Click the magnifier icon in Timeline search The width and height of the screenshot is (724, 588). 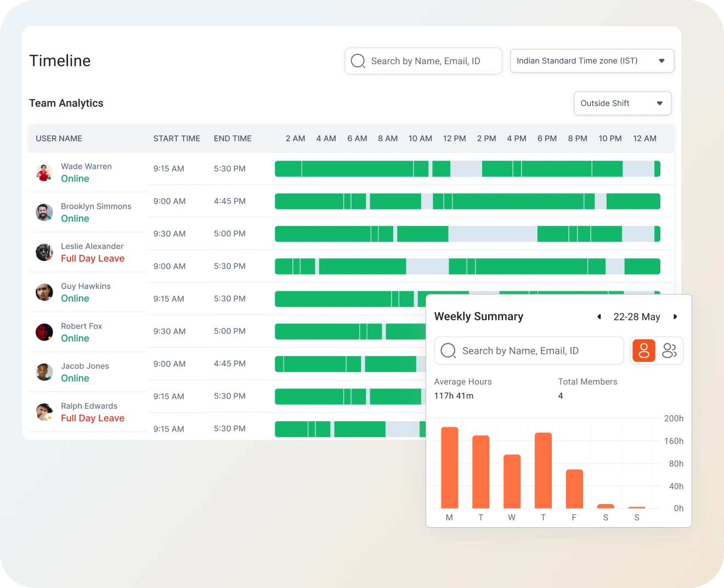(358, 61)
